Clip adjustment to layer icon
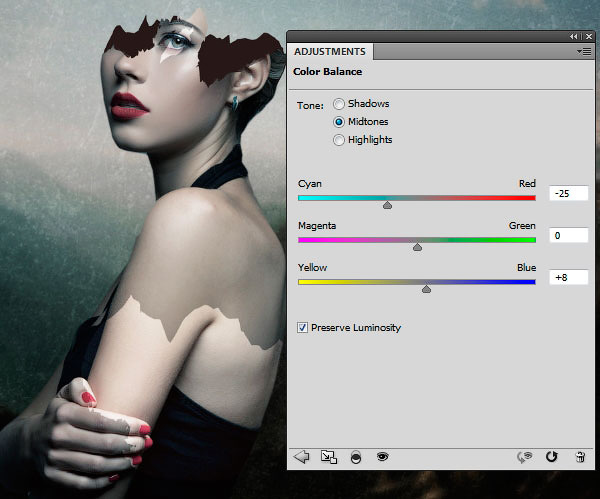600x499 pixels. tap(356, 457)
